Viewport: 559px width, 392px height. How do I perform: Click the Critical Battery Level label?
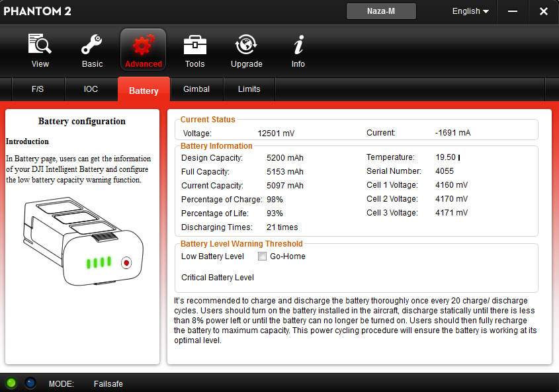[218, 278]
